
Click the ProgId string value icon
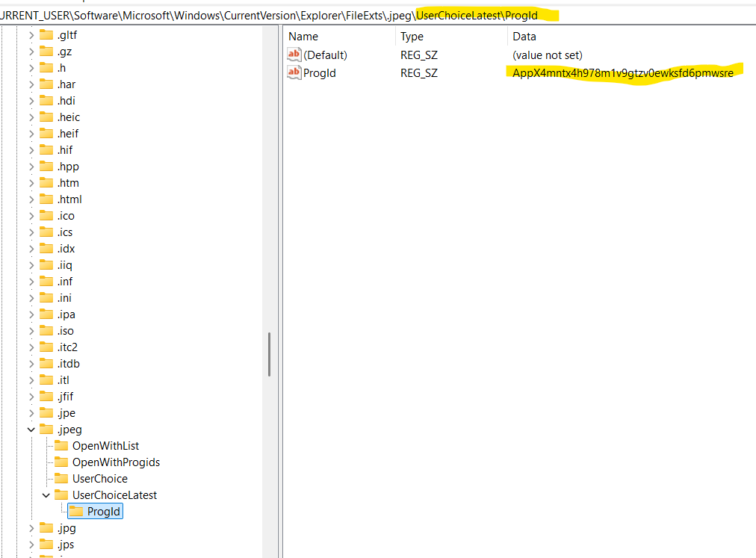tap(294, 72)
